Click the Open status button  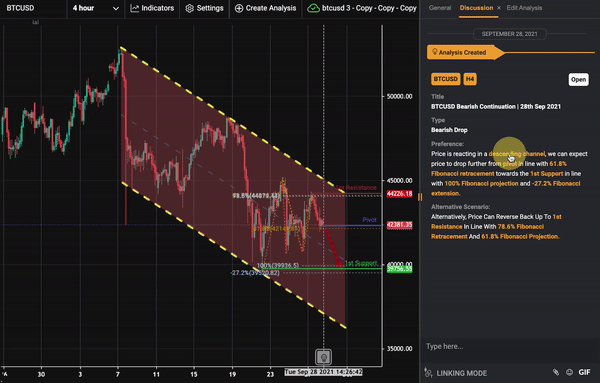(578, 80)
